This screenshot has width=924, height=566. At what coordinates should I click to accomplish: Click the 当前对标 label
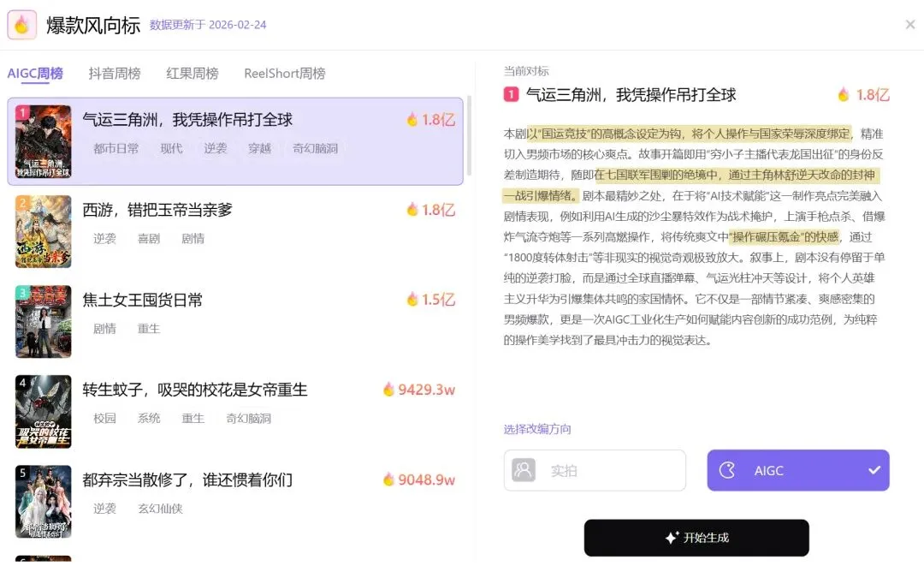click(525, 71)
